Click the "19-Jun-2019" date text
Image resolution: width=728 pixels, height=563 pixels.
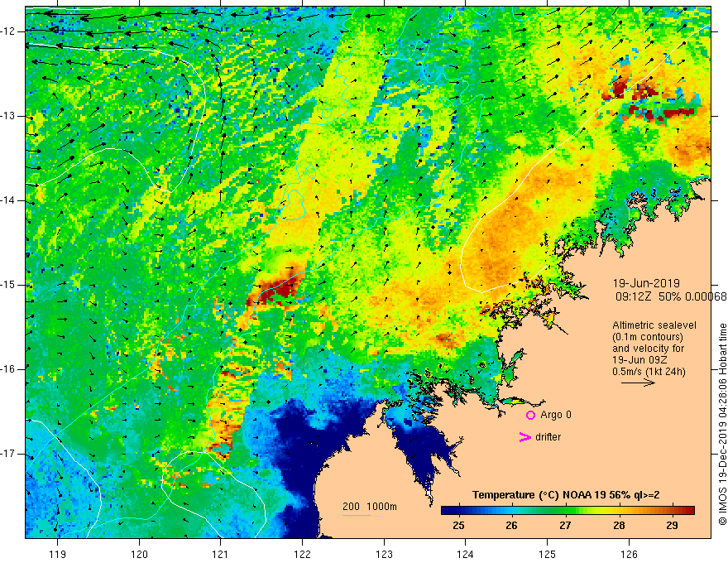646,283
